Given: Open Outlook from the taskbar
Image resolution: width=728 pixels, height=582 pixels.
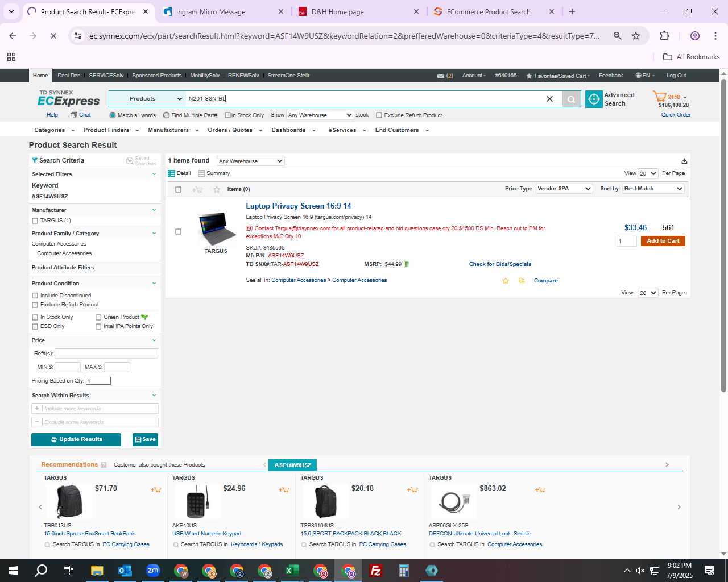Looking at the screenshot, I should [125, 571].
